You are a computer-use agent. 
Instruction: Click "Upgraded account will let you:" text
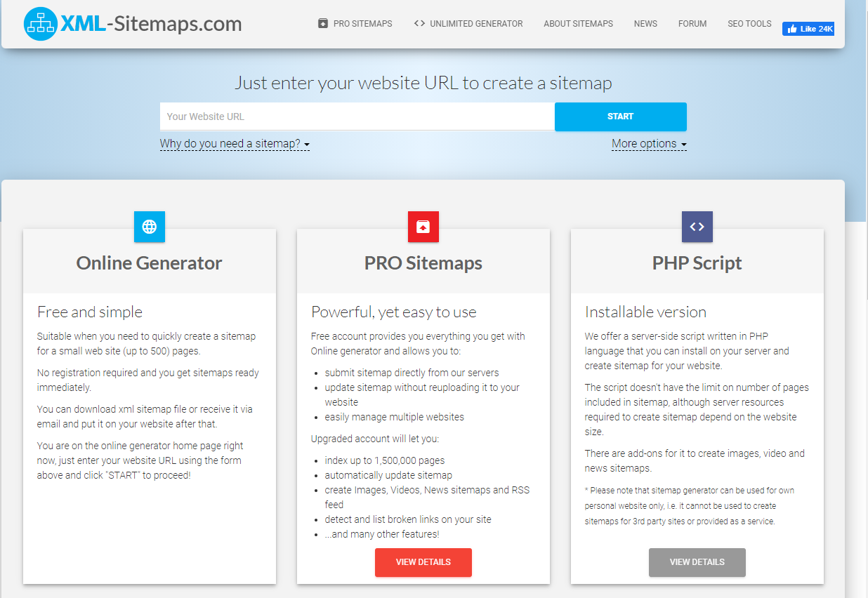375,439
